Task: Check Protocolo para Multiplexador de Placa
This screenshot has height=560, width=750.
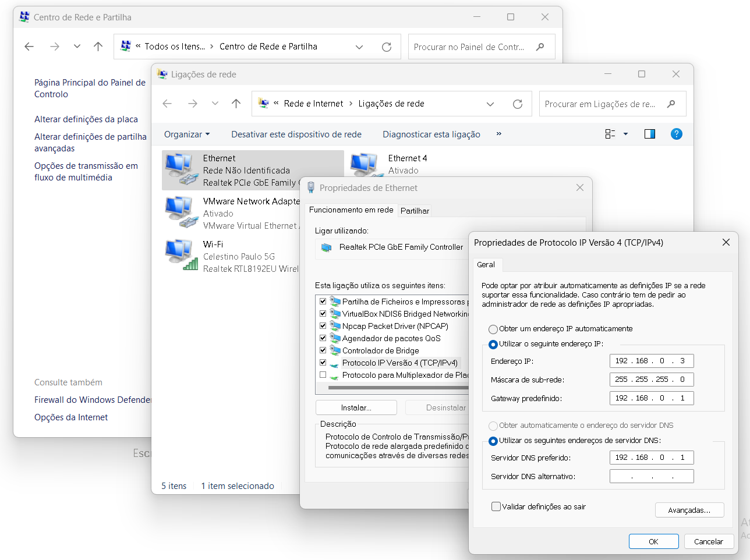Action: click(x=323, y=375)
